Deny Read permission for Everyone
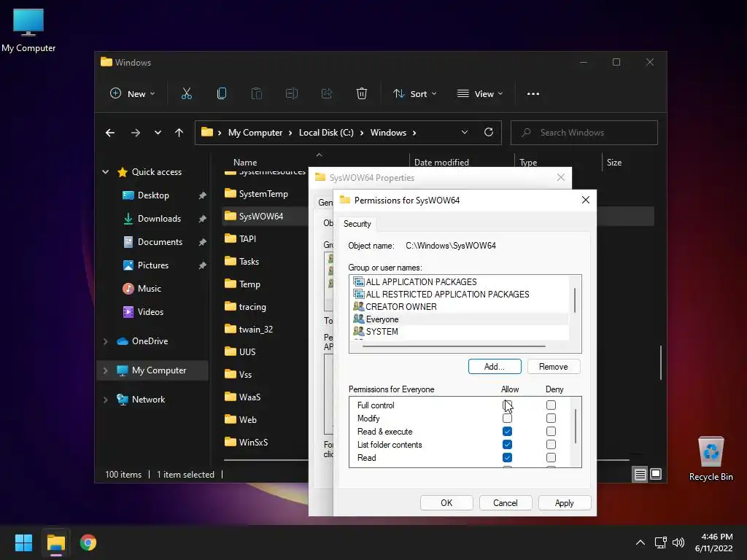Viewport: 747px width, 560px height. 551,458
